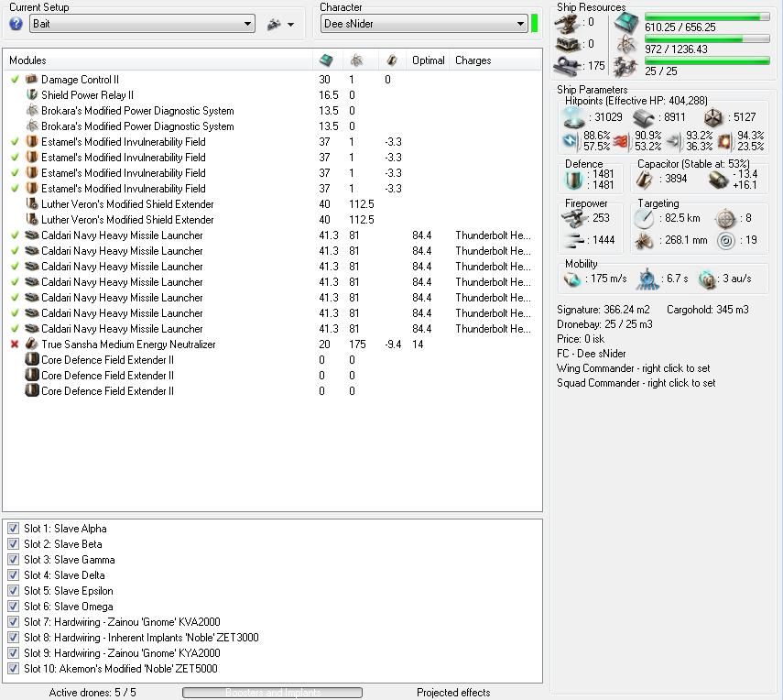Click the EM resistance icon beside 88.6%

click(x=571, y=141)
